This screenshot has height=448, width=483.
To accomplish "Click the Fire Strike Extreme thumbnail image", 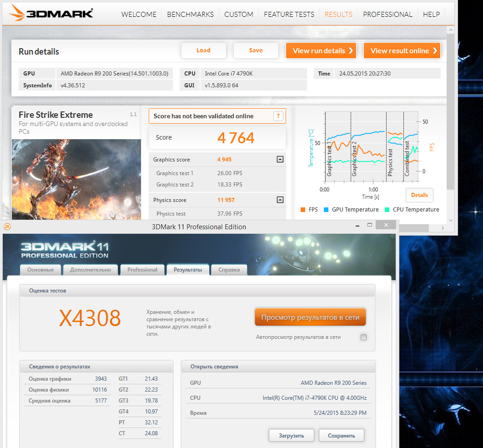I will coord(76,179).
